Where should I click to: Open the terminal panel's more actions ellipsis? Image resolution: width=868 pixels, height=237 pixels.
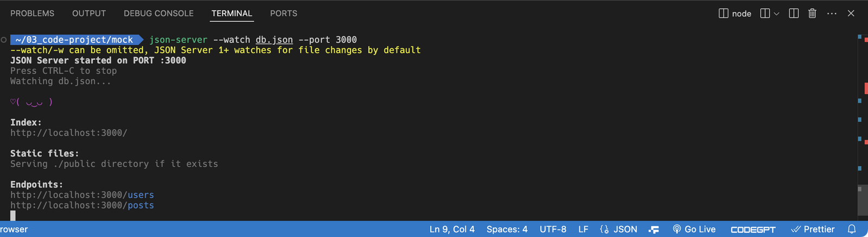tap(832, 14)
